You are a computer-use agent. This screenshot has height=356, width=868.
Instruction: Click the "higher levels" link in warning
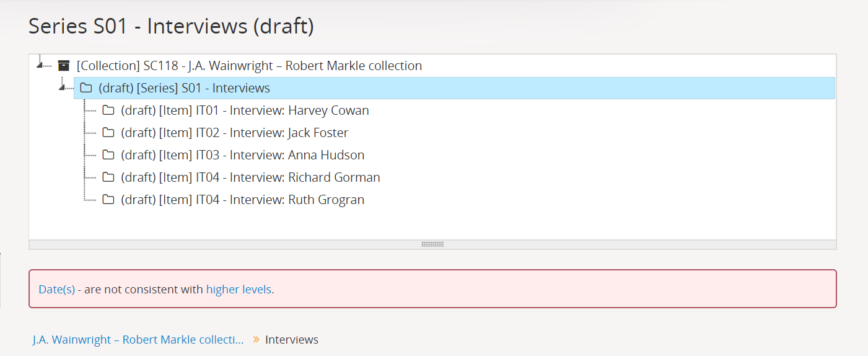239,289
